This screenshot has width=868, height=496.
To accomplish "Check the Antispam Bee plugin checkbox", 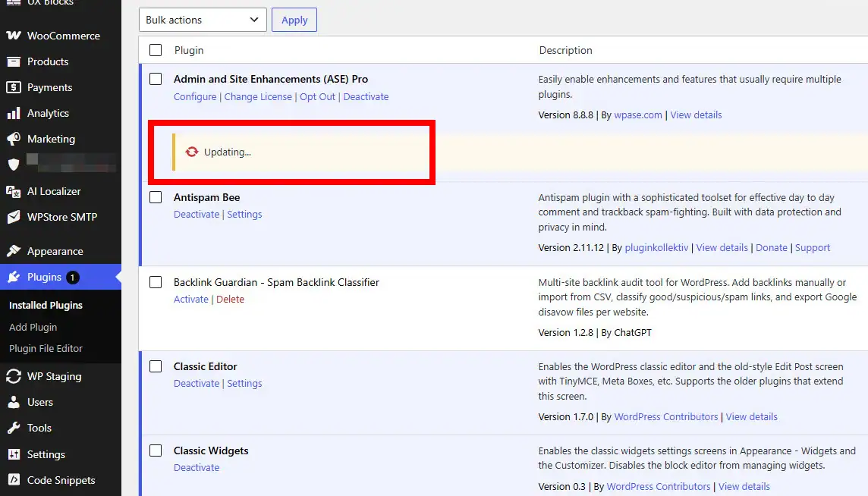I will 156,198.
